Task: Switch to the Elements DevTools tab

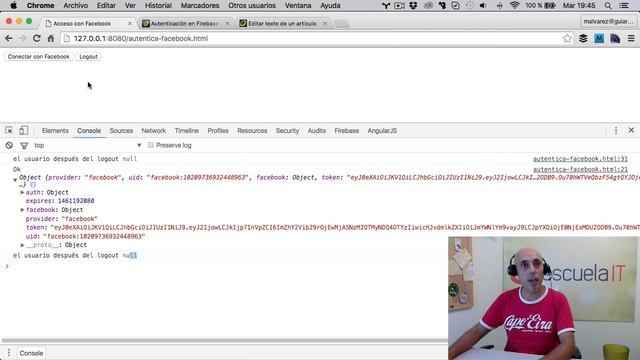Action: 55,131
